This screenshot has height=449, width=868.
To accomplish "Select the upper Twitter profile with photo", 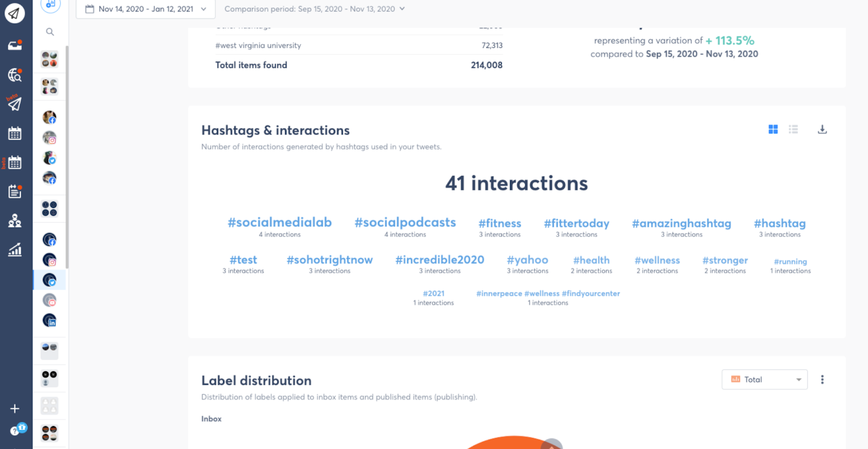I will [49, 158].
